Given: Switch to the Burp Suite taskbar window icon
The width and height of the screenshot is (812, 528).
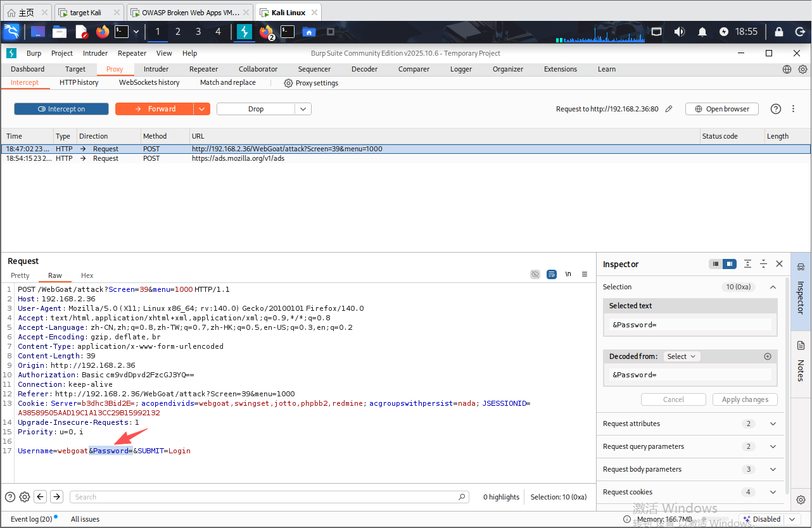Looking at the screenshot, I should tap(244, 32).
